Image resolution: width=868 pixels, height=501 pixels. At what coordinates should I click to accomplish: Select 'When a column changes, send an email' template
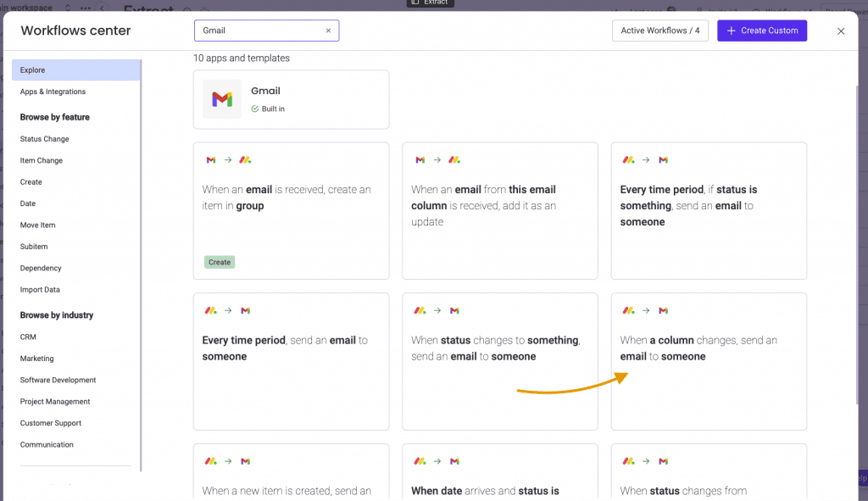[x=709, y=361]
